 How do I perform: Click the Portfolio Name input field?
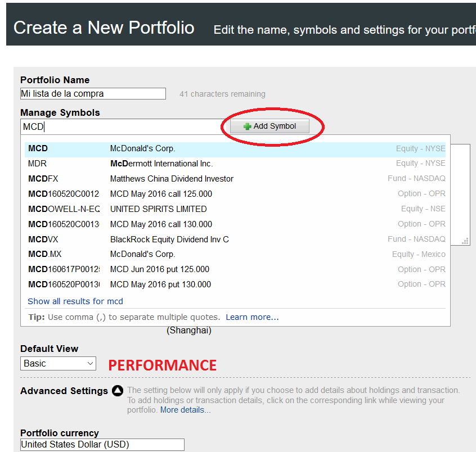point(93,94)
